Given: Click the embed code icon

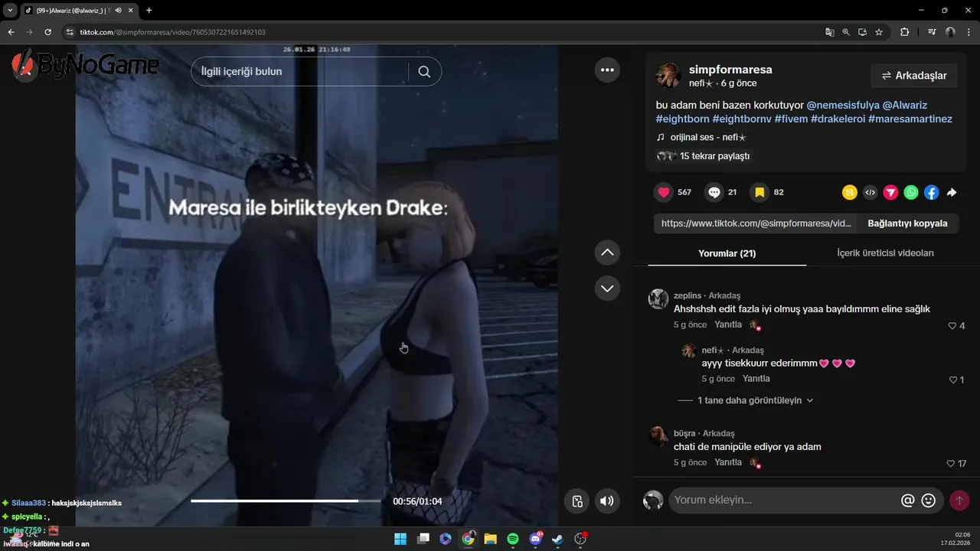Looking at the screenshot, I should pos(870,193).
